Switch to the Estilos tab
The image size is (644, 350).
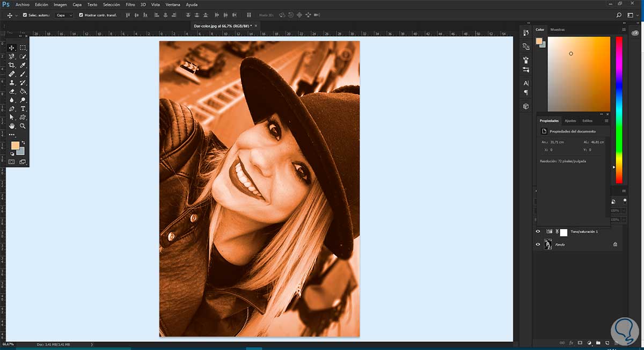(x=587, y=121)
